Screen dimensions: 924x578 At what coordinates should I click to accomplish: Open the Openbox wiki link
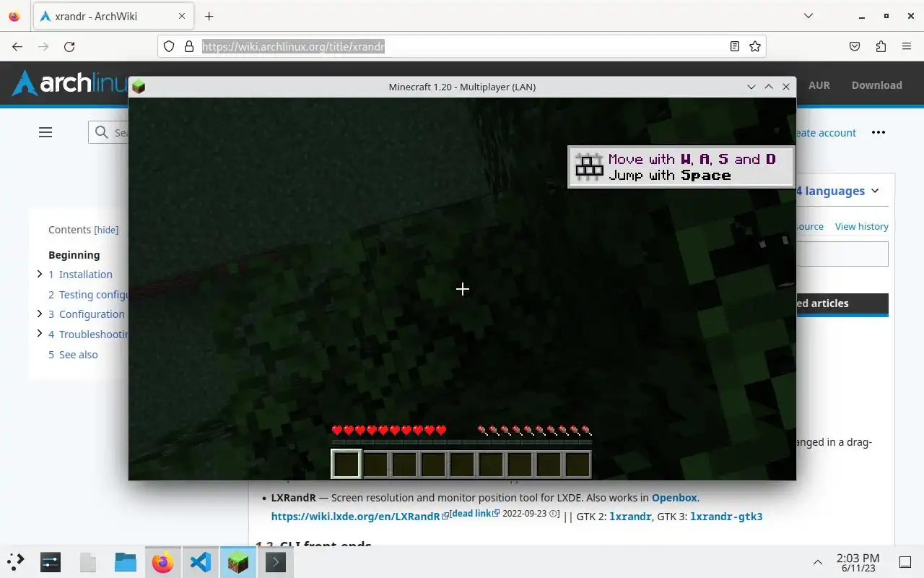(674, 498)
